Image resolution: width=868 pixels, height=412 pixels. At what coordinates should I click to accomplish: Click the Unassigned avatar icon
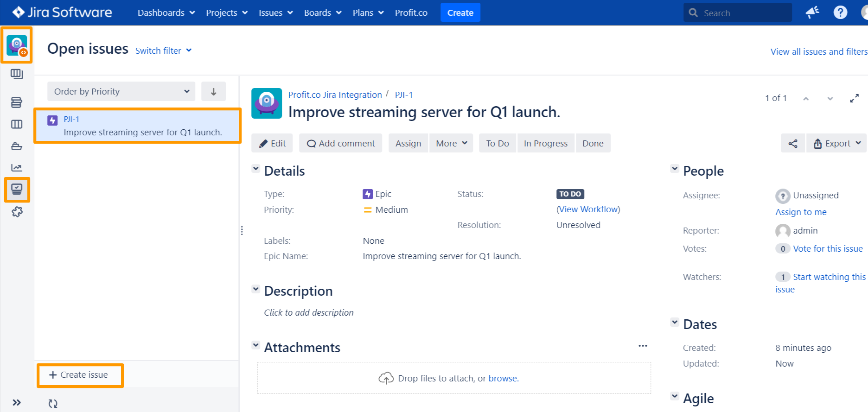coord(783,196)
